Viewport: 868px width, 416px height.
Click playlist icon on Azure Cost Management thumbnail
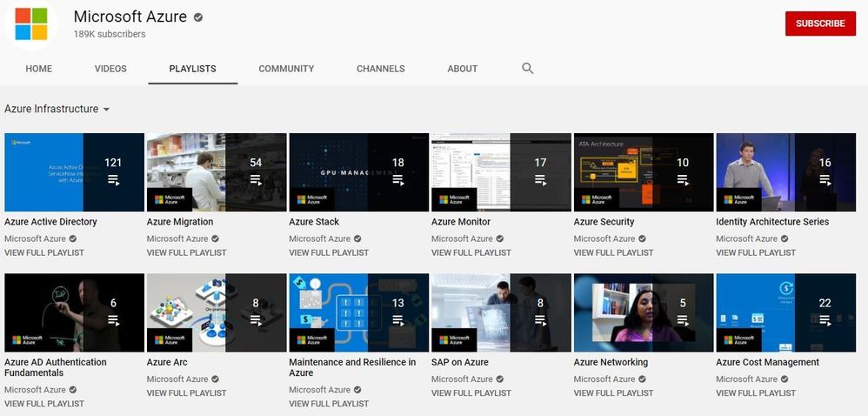click(x=825, y=321)
